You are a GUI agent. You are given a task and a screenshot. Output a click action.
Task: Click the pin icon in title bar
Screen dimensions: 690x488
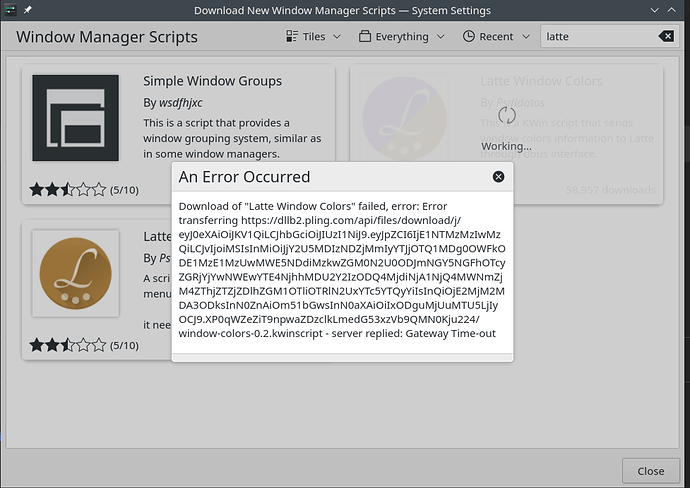coord(28,10)
